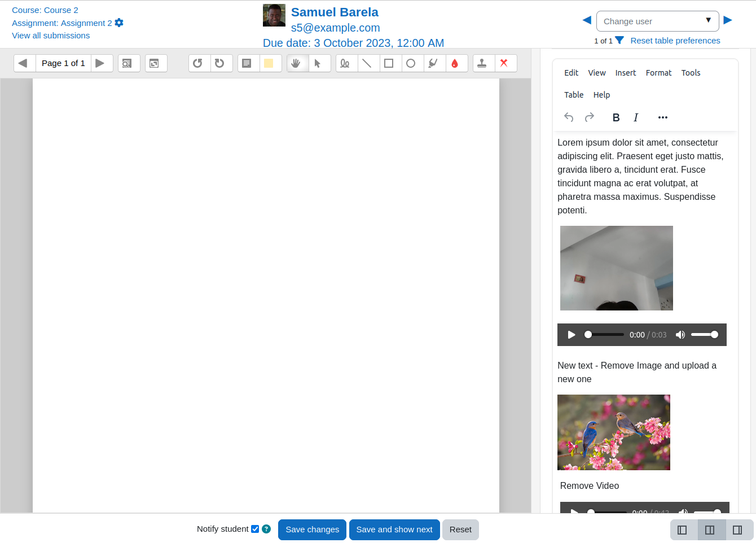Screen dimensions: 756x547
Task: Select the rectangle tool
Action: coord(390,63)
